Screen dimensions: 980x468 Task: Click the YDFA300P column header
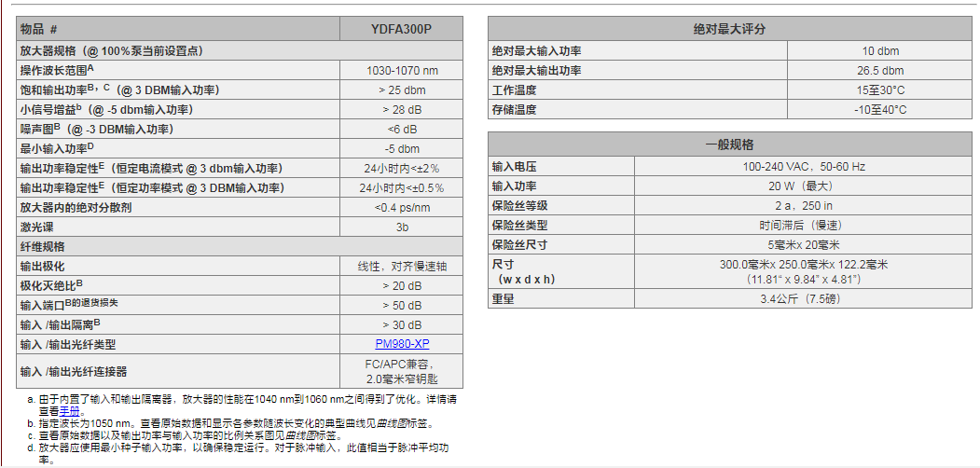pos(402,30)
